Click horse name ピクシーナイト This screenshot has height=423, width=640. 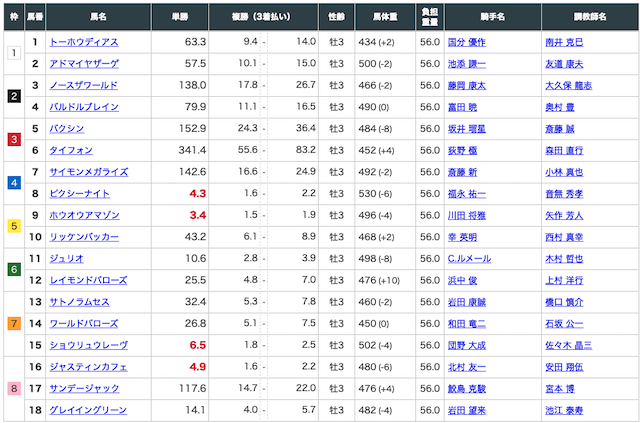80,194
